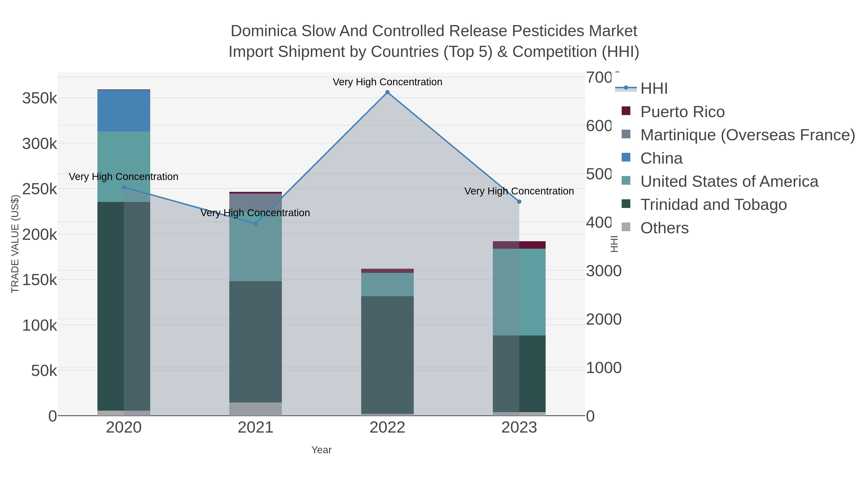Click the 2023 x-axis label
The height and width of the screenshot is (488, 868).
[x=519, y=428]
